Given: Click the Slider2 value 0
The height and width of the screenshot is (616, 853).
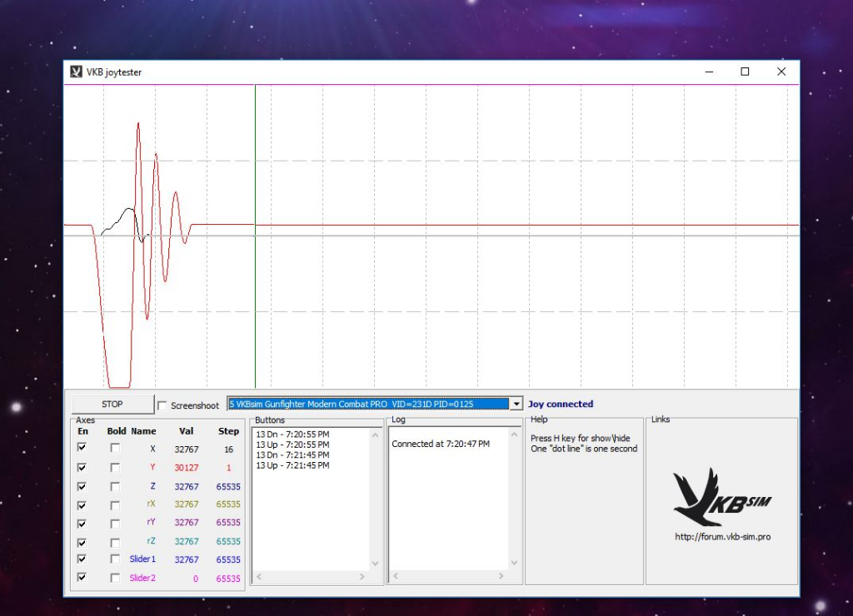Looking at the screenshot, I should tap(196, 579).
